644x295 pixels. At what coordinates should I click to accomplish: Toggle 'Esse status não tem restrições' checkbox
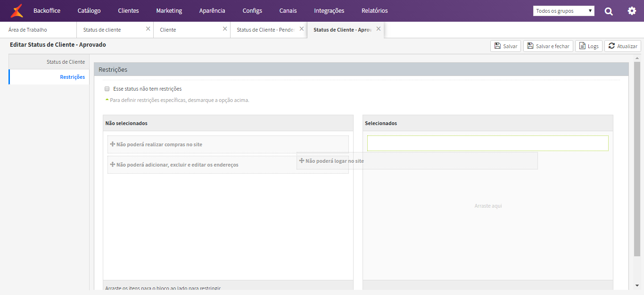107,89
